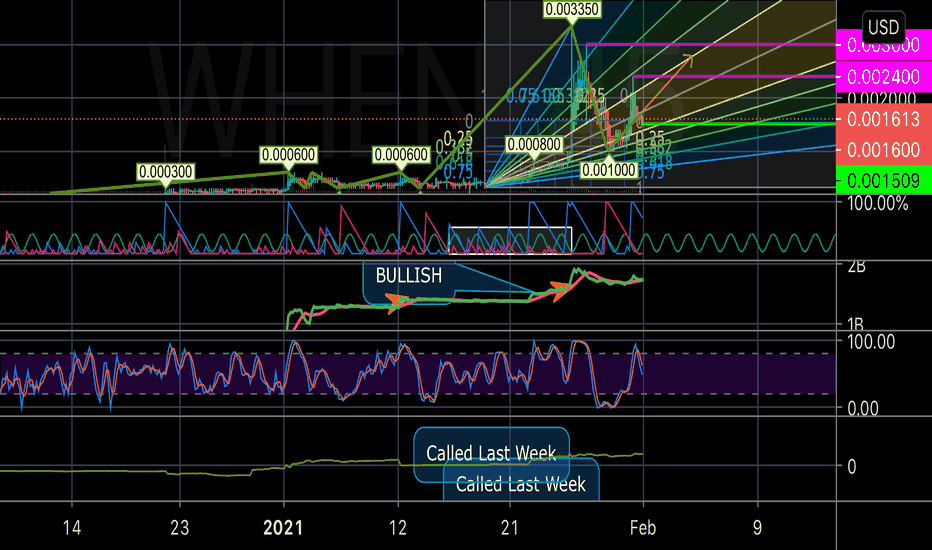The width and height of the screenshot is (932, 550).
Task: Select the 0.001000 price label
Action: pos(609,170)
